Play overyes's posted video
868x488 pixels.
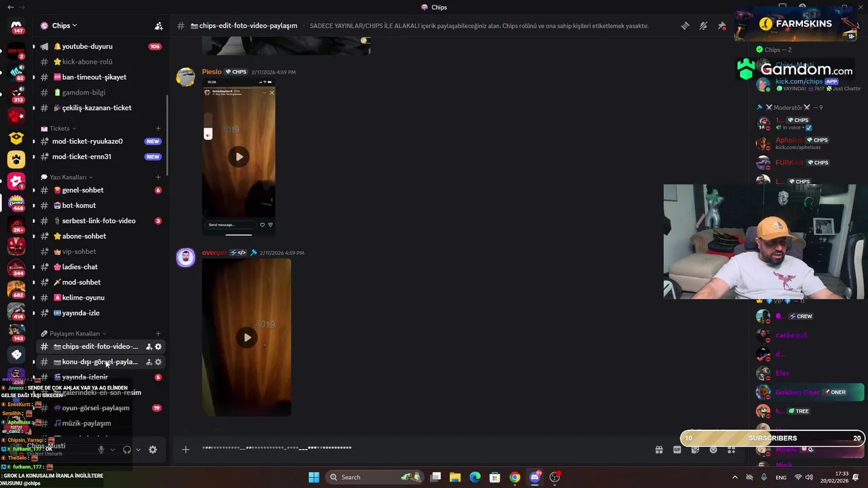pyautogui.click(x=247, y=338)
